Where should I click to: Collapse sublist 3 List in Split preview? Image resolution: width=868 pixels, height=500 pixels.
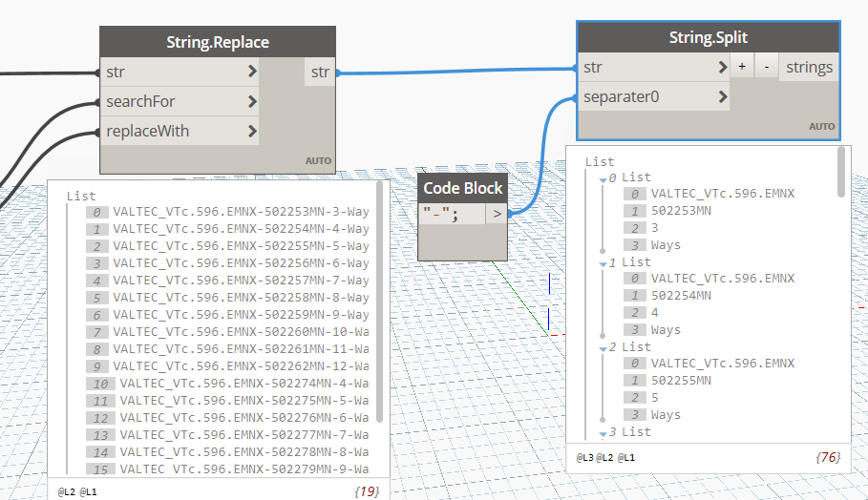point(603,433)
